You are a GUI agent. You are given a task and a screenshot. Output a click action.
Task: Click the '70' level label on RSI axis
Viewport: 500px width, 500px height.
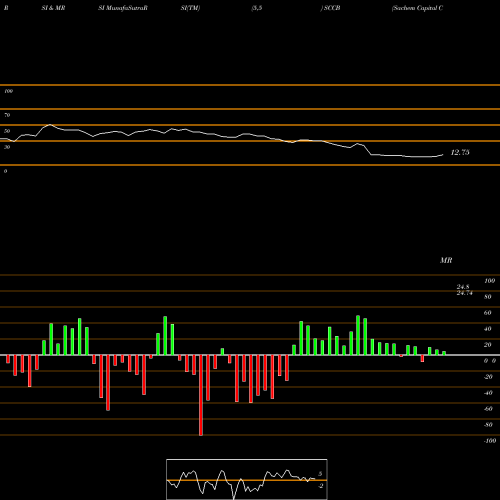[x=7, y=115]
